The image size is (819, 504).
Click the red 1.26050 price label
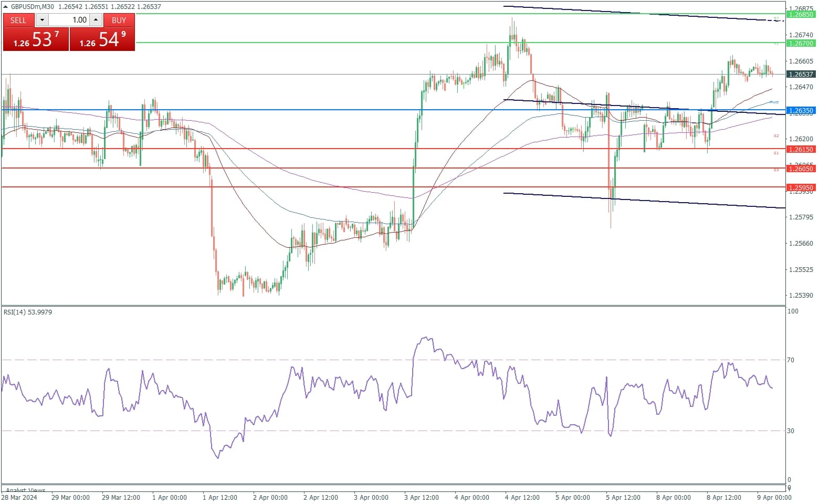(x=801, y=169)
